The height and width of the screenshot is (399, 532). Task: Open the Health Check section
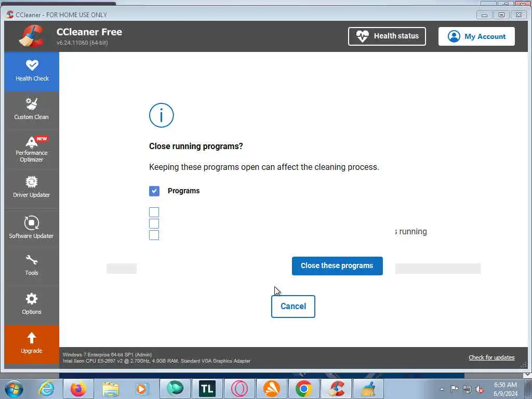[x=32, y=71]
